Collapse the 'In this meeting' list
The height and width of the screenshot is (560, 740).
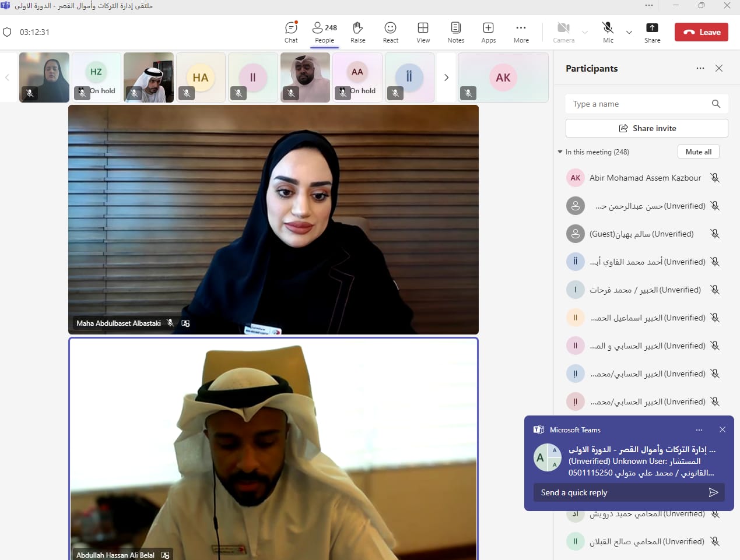click(560, 152)
